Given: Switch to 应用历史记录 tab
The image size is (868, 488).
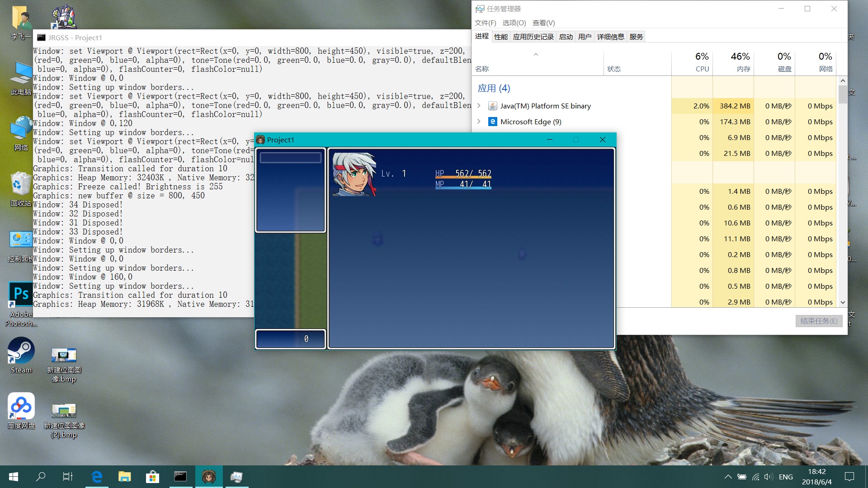Looking at the screenshot, I should [533, 37].
